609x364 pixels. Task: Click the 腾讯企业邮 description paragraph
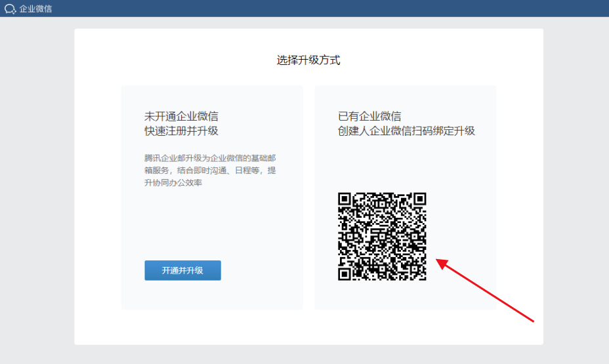pos(210,171)
